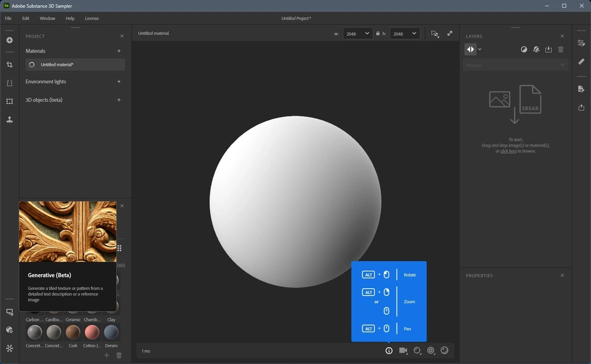This screenshot has width=591, height=364.
Task: Close the Properties panel
Action: pyautogui.click(x=562, y=275)
